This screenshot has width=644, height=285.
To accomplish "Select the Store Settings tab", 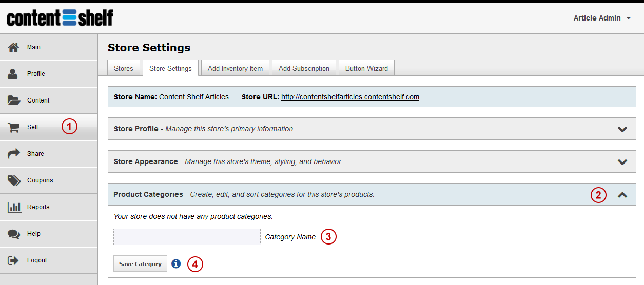I will click(170, 68).
